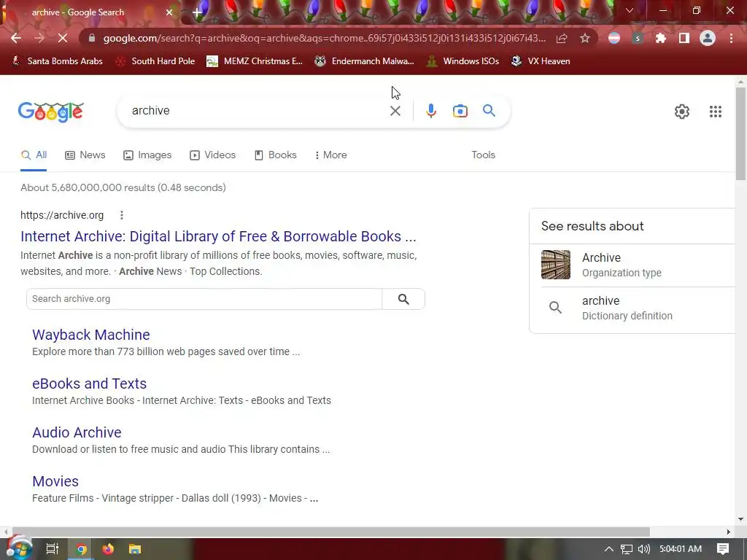The image size is (747, 560).
Task: Open the notification center icon
Action: [723, 549]
